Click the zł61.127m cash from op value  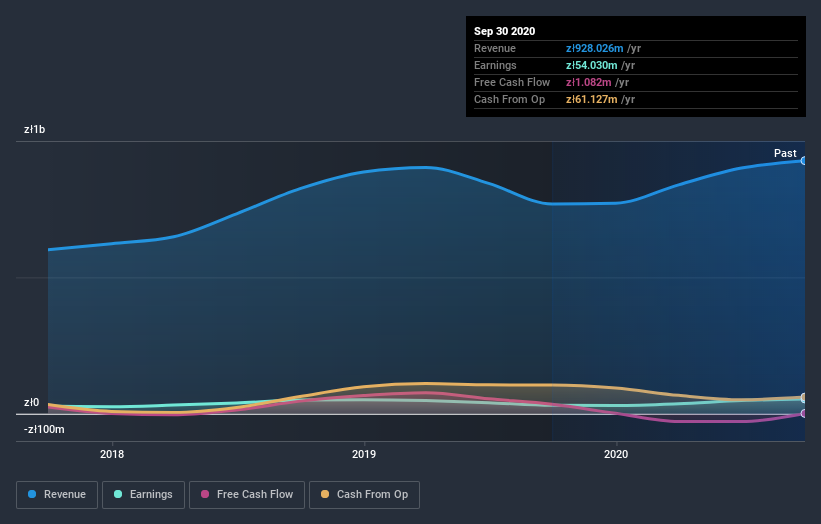coord(591,99)
